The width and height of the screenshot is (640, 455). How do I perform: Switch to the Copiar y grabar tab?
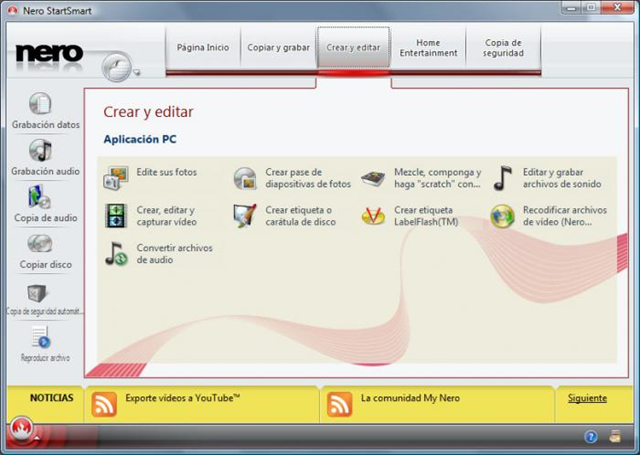click(x=278, y=48)
